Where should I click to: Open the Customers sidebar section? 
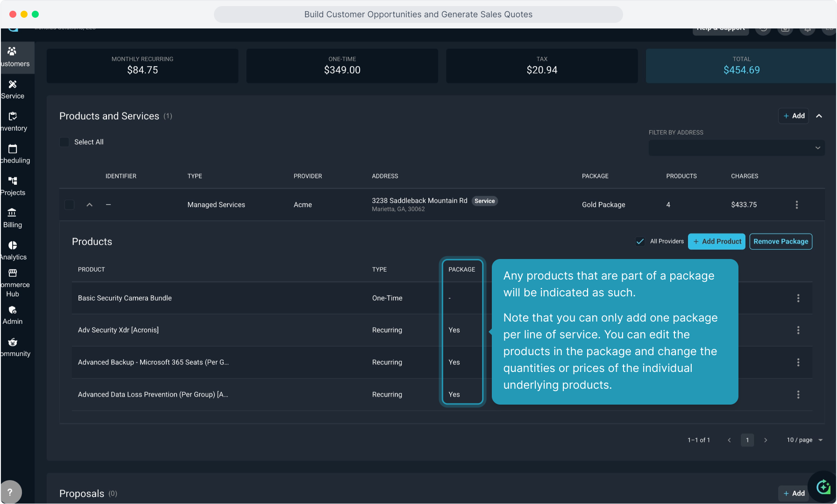pos(13,57)
